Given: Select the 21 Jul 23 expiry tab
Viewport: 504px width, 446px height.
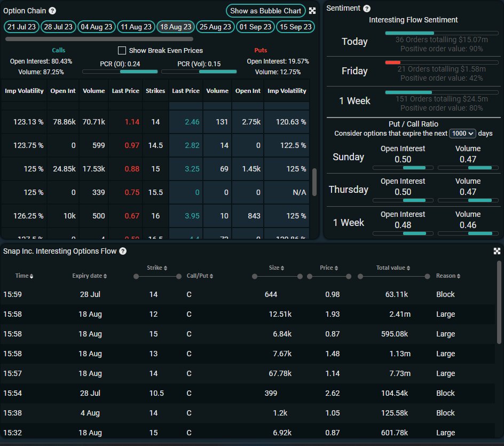Looking at the screenshot, I should [21, 27].
